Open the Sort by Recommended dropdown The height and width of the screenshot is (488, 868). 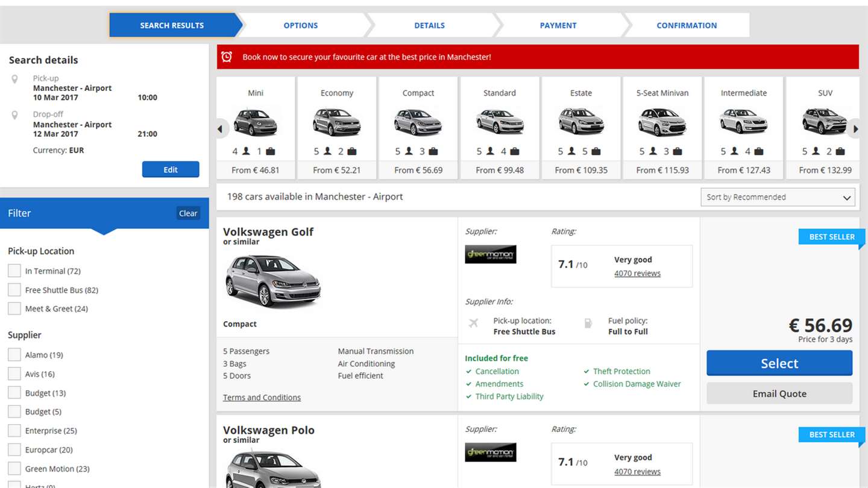(x=778, y=197)
